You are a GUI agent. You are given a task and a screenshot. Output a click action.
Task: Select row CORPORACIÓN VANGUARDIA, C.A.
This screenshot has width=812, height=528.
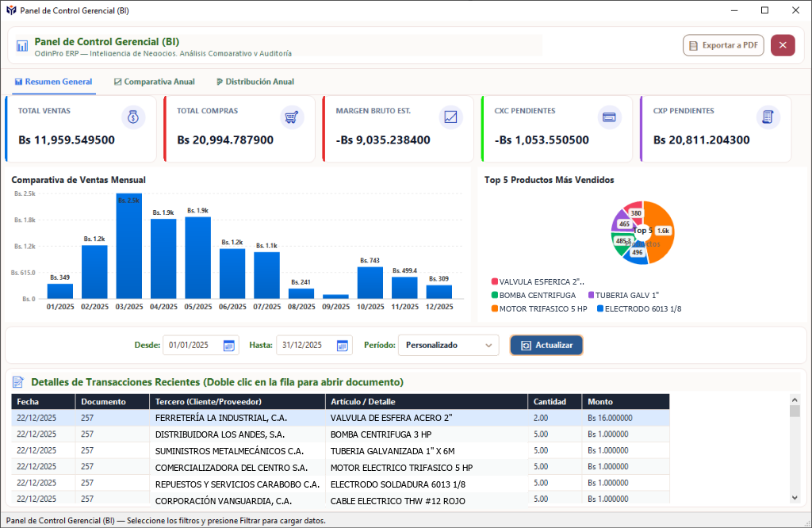(x=340, y=498)
